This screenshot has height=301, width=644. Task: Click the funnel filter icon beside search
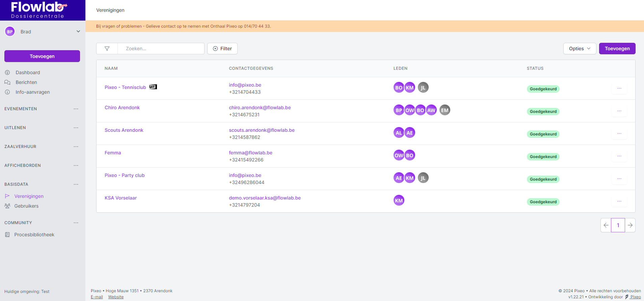pos(107,49)
